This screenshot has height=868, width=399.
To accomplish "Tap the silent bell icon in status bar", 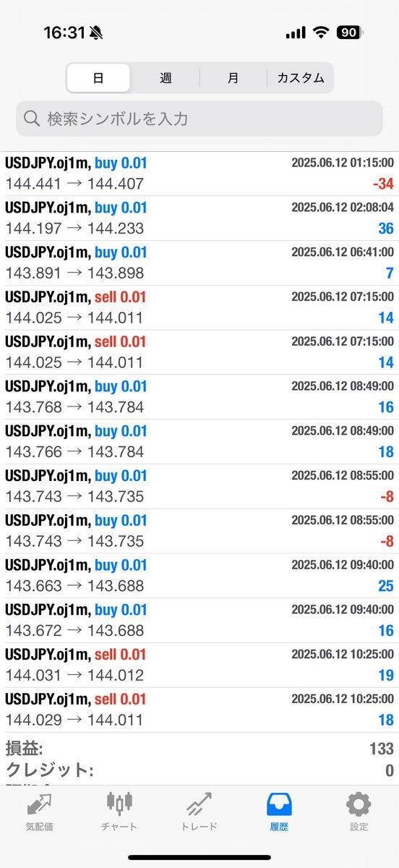I will tap(96, 33).
